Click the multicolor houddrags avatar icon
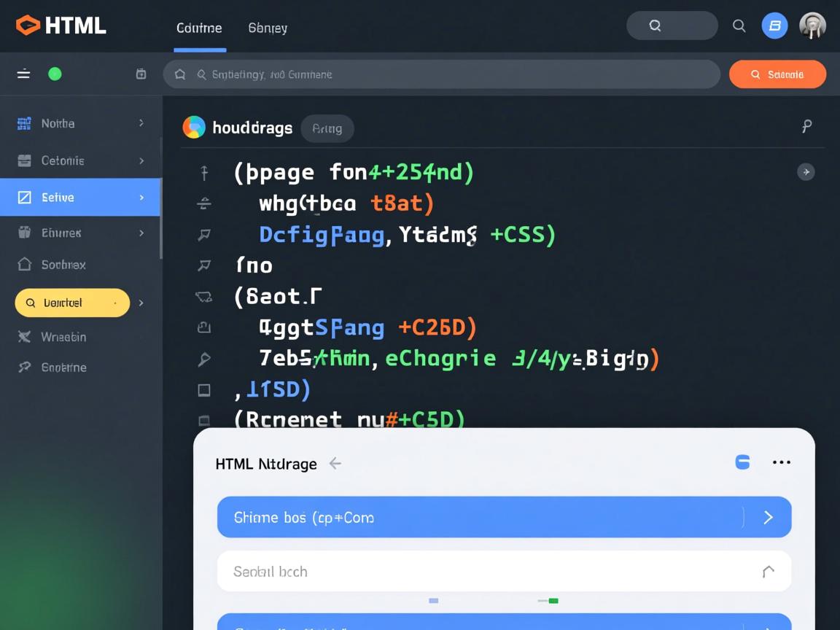The height and width of the screenshot is (630, 840). click(x=194, y=128)
